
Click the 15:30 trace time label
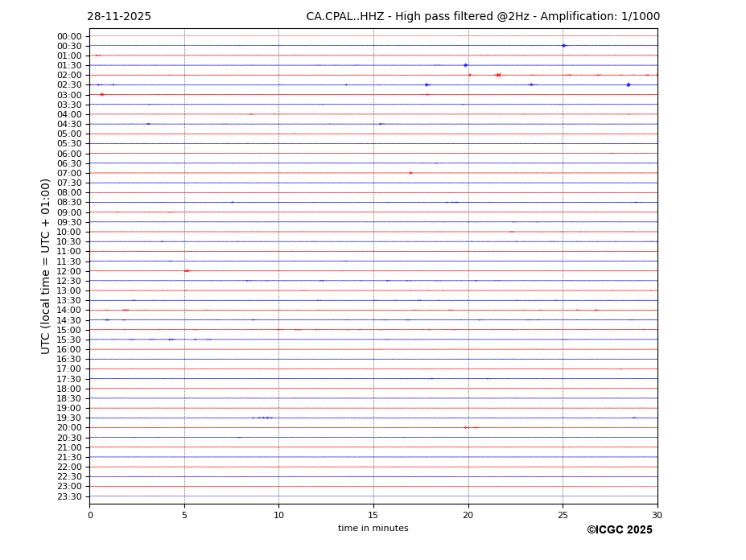[x=69, y=340]
